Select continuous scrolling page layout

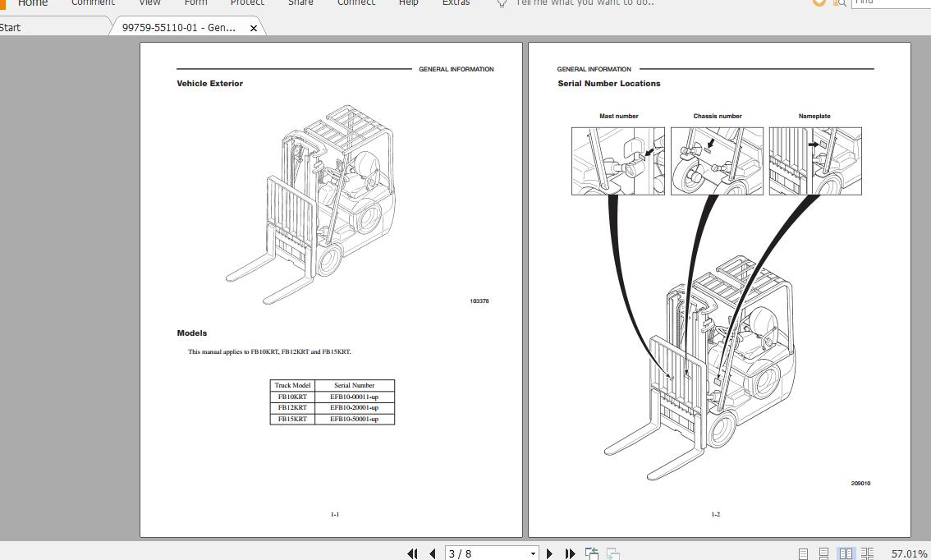(823, 553)
